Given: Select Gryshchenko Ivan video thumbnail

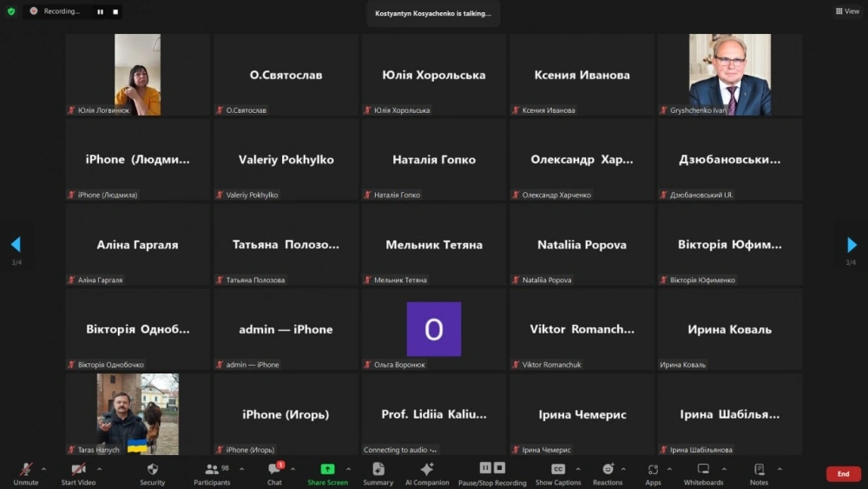Looking at the screenshot, I should click(730, 75).
